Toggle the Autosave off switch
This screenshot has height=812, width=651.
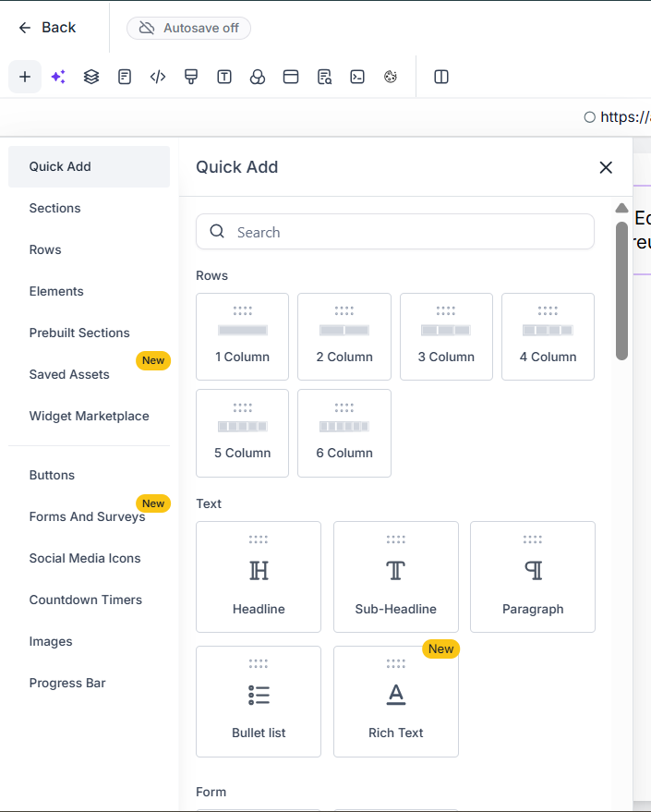coord(188,28)
